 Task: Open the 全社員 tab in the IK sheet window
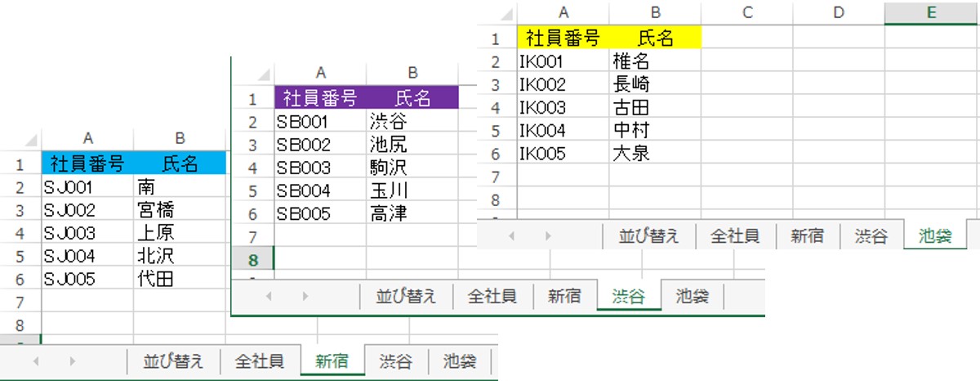pyautogui.click(x=736, y=236)
